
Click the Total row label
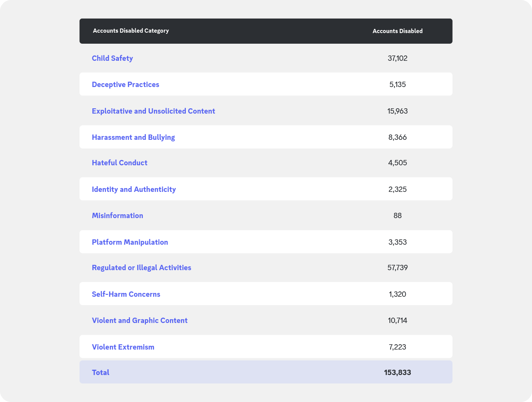[100, 372]
